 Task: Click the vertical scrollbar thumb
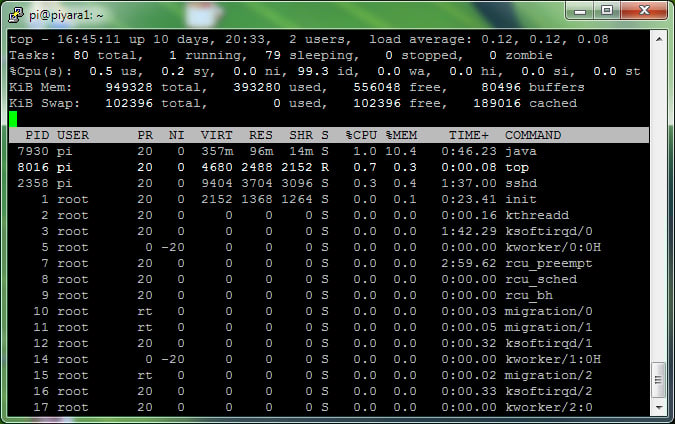(x=659, y=379)
